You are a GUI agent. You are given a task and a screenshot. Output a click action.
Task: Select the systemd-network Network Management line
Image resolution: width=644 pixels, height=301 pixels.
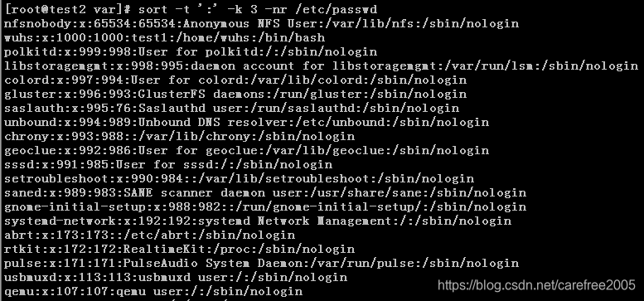pos(258,221)
